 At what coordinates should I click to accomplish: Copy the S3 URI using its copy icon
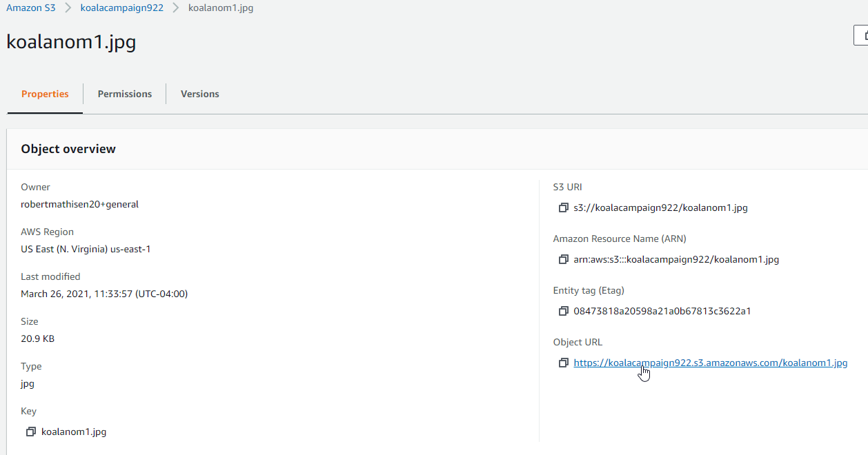pyautogui.click(x=563, y=207)
